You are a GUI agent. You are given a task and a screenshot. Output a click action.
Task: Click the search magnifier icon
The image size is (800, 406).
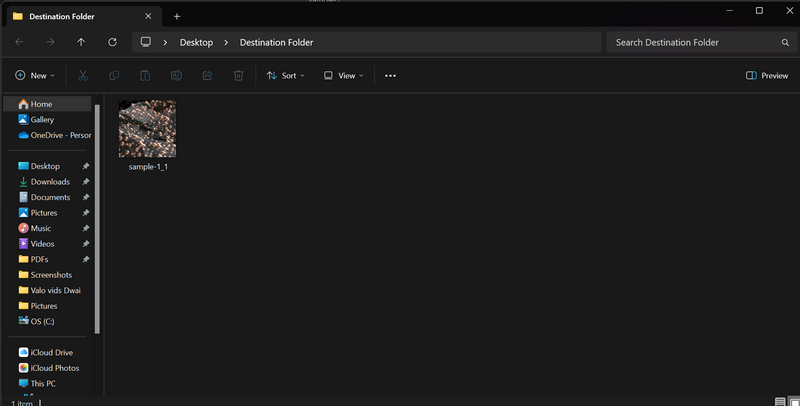click(x=784, y=43)
